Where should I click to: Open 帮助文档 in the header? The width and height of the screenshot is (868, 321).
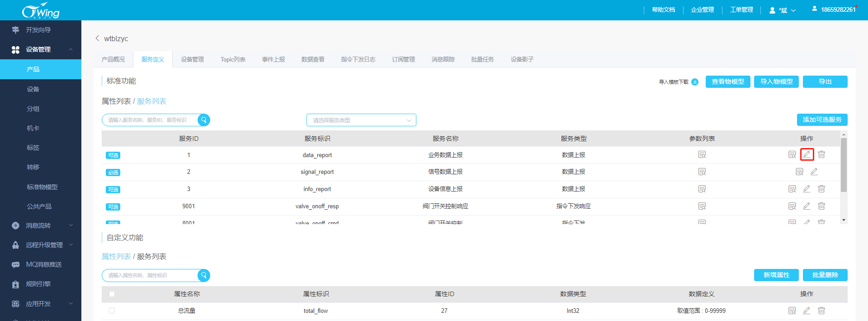[x=663, y=10]
